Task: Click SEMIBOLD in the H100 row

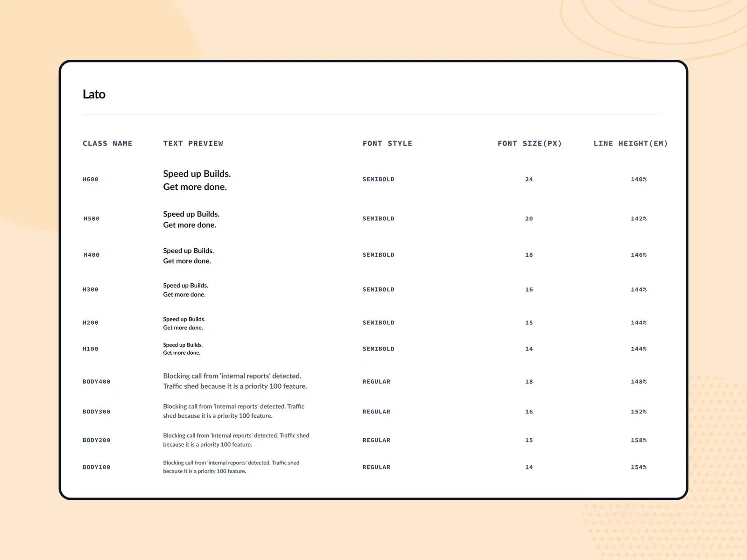Action: point(379,349)
